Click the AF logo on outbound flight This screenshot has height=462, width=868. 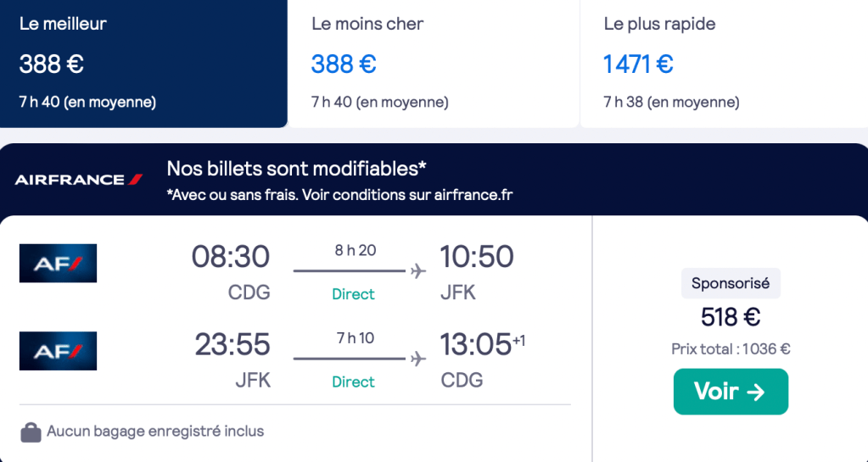[x=58, y=263]
